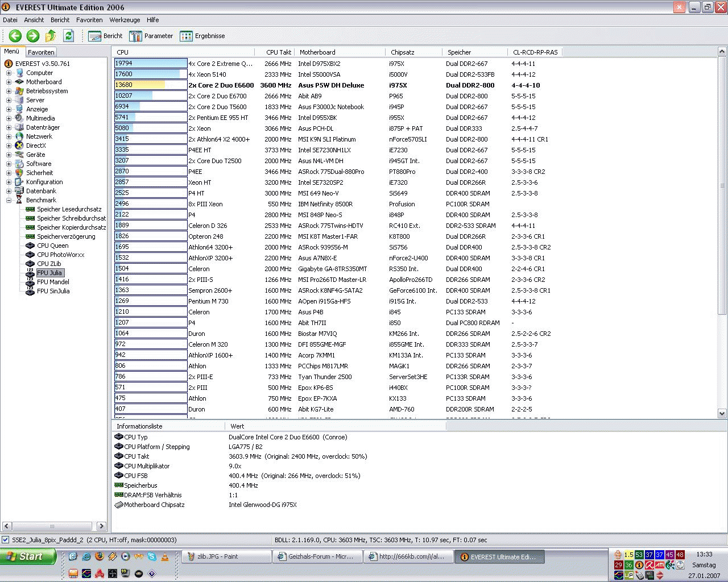This screenshot has width=728, height=582.
Task: Select the Datenbank icon in tree
Action: pyautogui.click(x=19, y=191)
